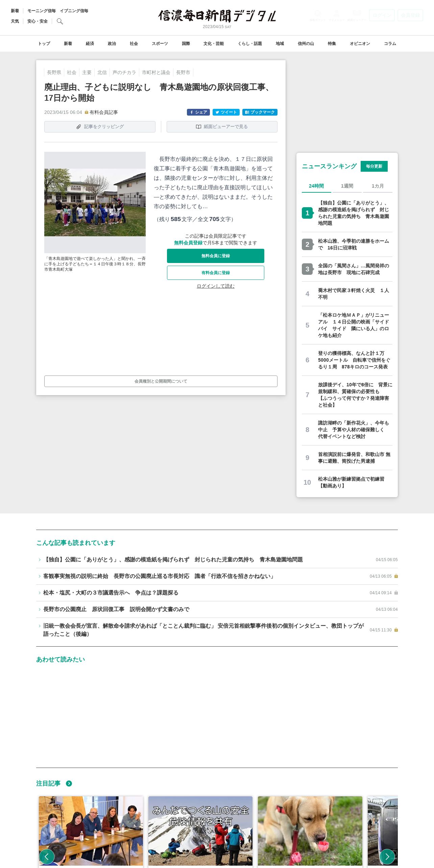Click the 信濃毎日新聞デジタル logo
This screenshot has height=868, width=434.
coord(217,16)
